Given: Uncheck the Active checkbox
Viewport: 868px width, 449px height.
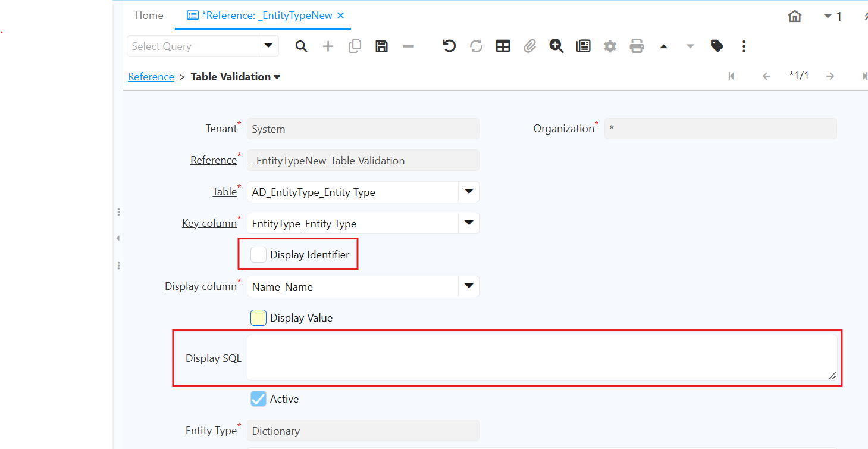Looking at the screenshot, I should [258, 399].
